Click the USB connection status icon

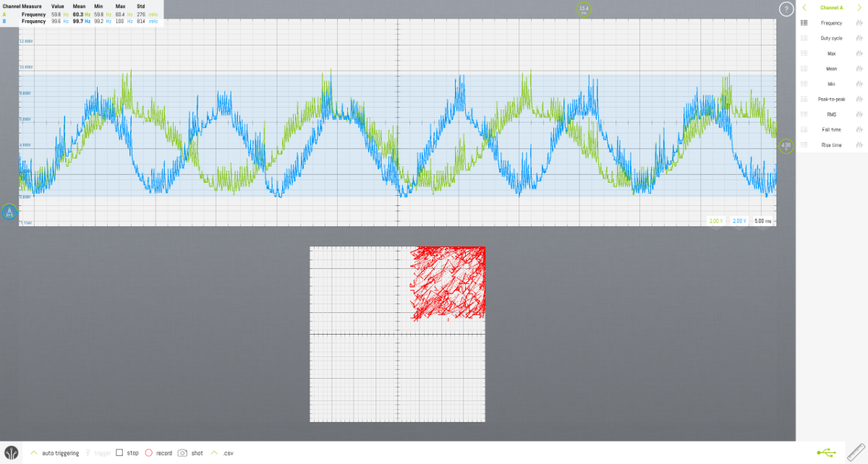[827, 452]
